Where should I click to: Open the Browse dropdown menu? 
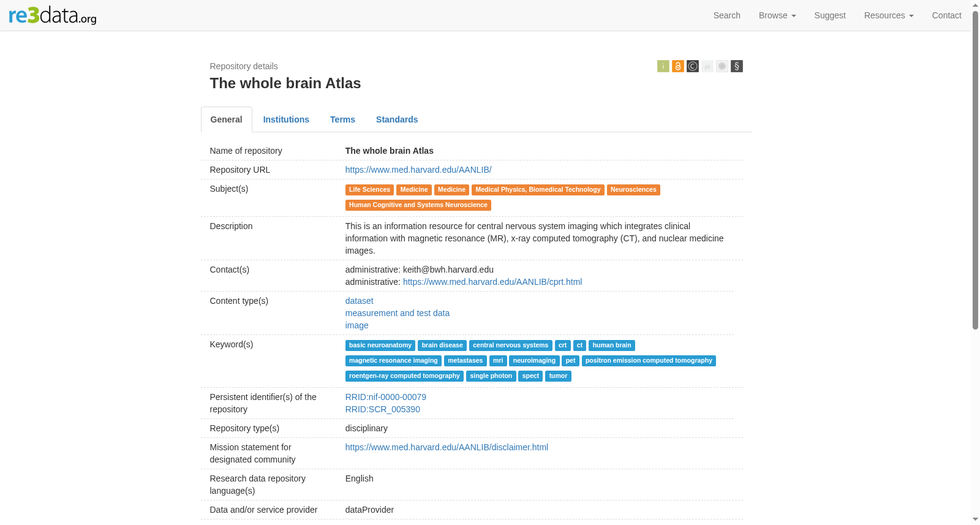[777, 15]
